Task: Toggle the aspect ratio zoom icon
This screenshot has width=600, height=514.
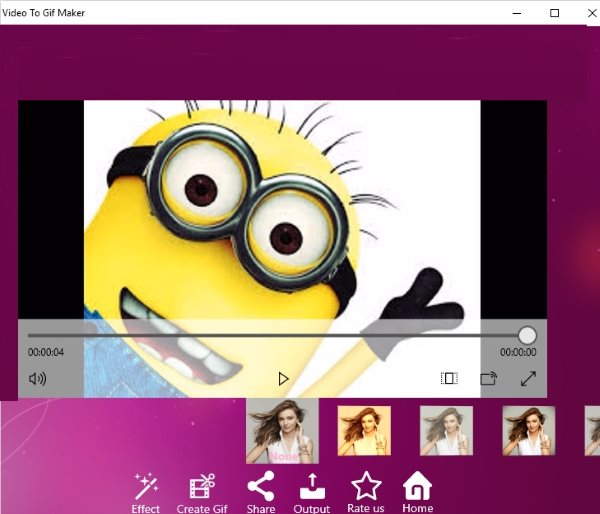Action: tap(449, 379)
